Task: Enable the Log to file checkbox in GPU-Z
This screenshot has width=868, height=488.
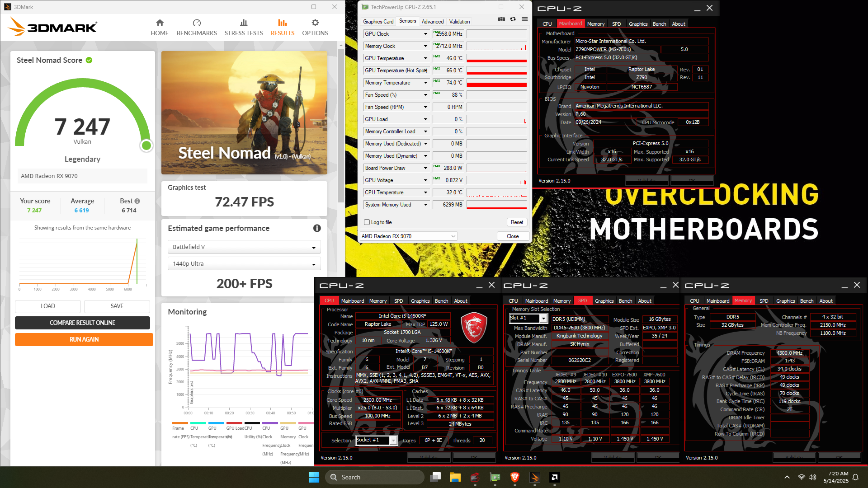Action: [x=367, y=222]
